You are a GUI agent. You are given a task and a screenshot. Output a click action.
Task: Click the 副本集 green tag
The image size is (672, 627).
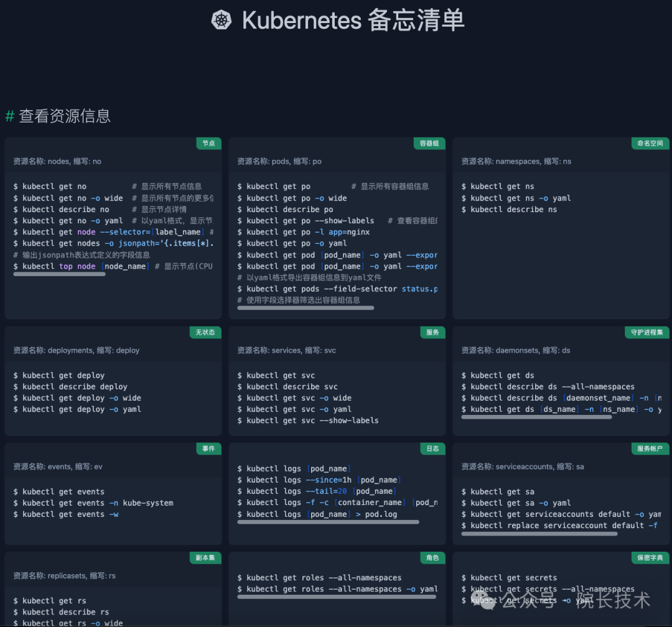point(205,557)
